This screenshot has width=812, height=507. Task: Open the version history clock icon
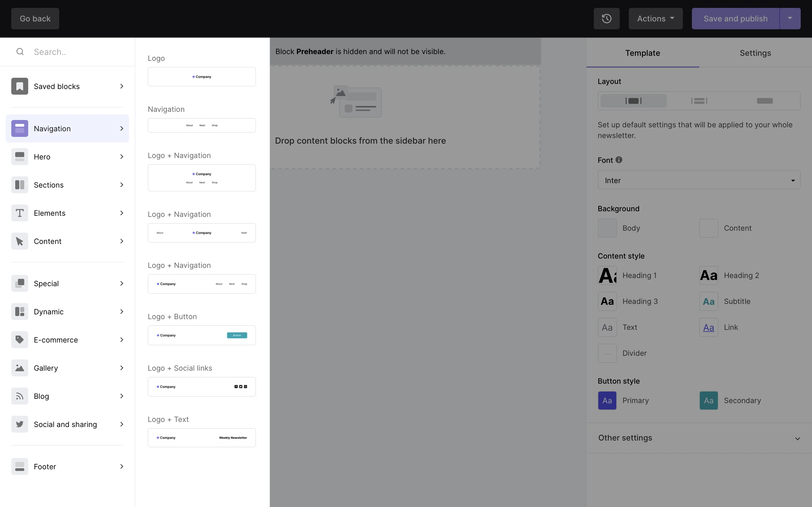click(606, 18)
